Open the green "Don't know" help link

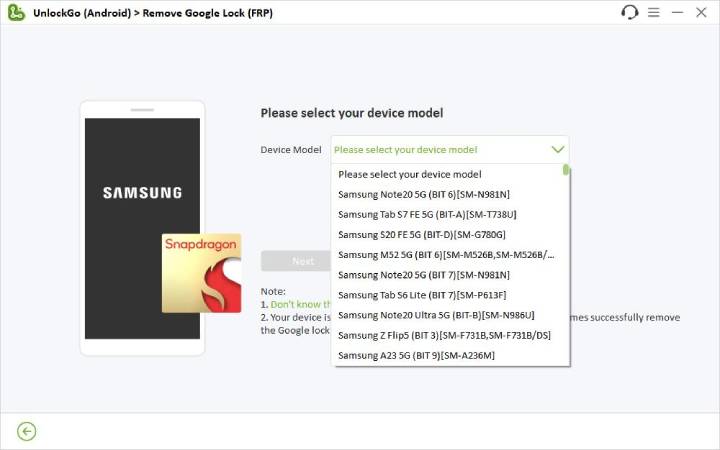coord(300,304)
